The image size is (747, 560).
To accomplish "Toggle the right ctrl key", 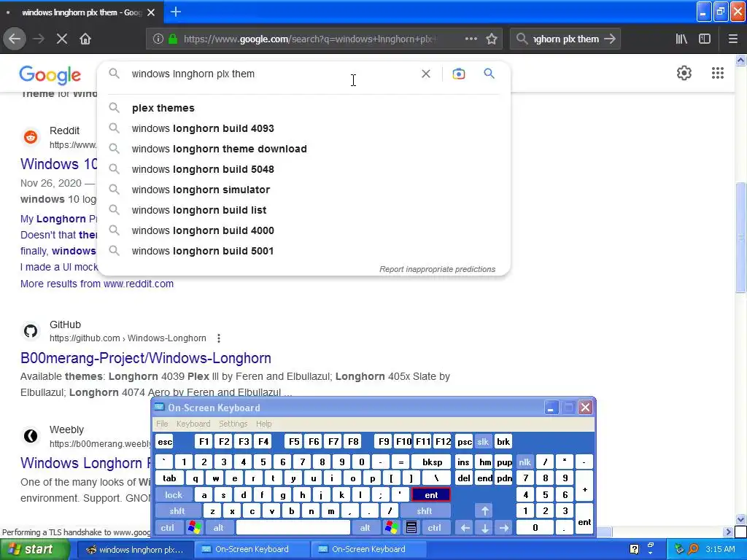I will pyautogui.click(x=434, y=528).
